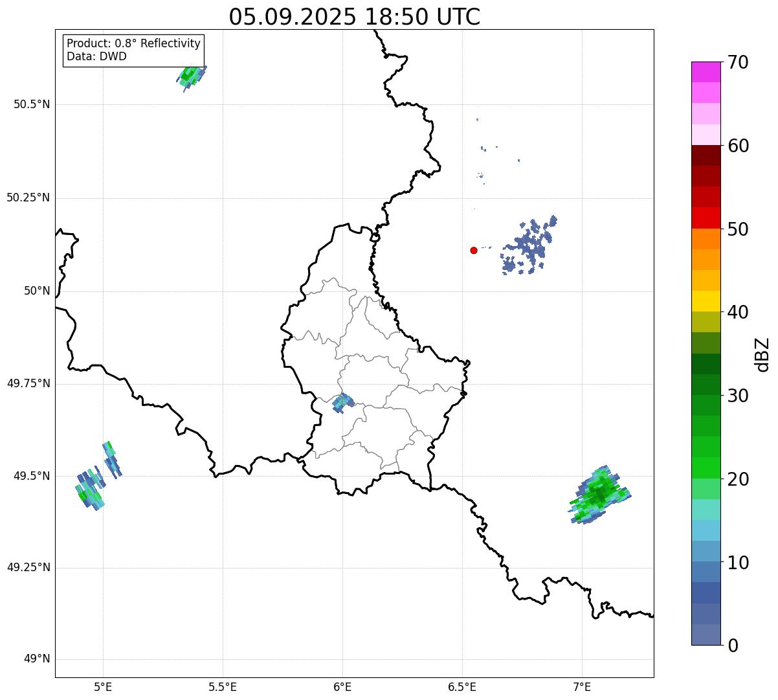This screenshot has width=778, height=700.
Task: Click the "Data: DWD" label
Action: (96, 56)
